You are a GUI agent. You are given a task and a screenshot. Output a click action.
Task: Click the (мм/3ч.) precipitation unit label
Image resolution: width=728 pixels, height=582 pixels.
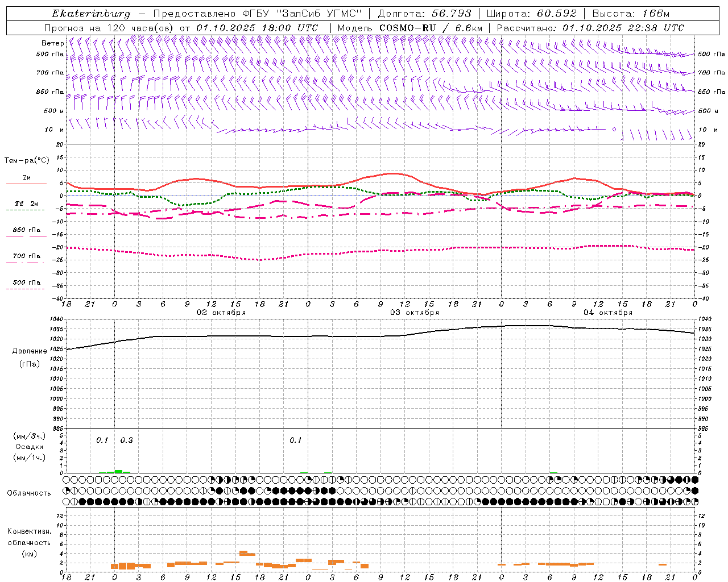(30, 436)
